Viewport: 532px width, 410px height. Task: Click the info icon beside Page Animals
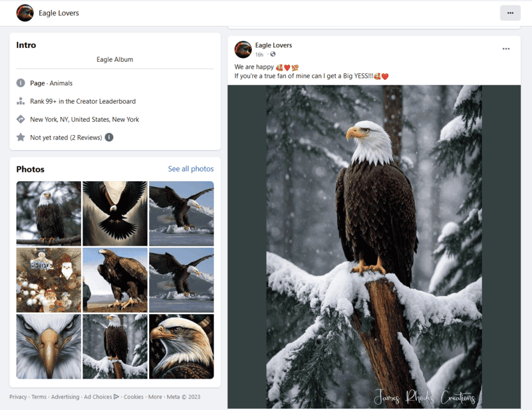[x=21, y=83]
